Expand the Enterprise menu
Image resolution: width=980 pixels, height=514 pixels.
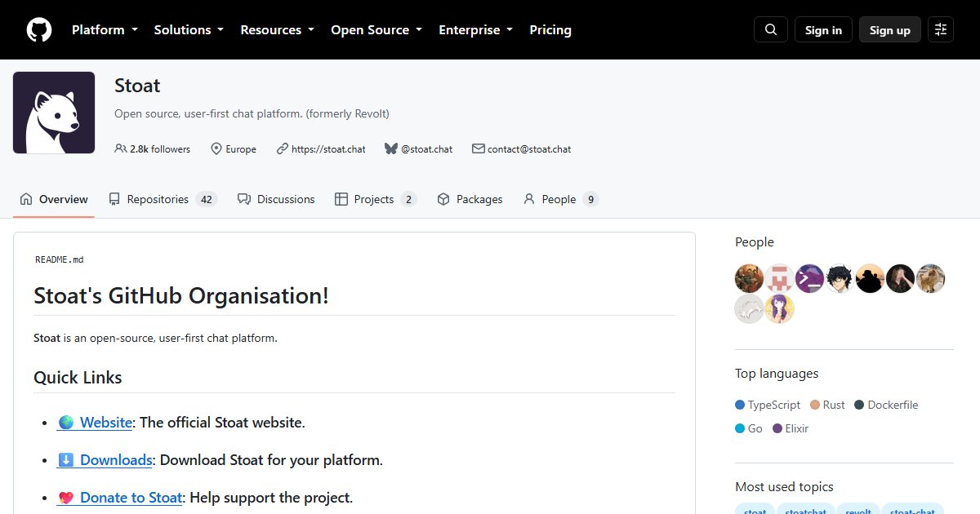pos(475,30)
